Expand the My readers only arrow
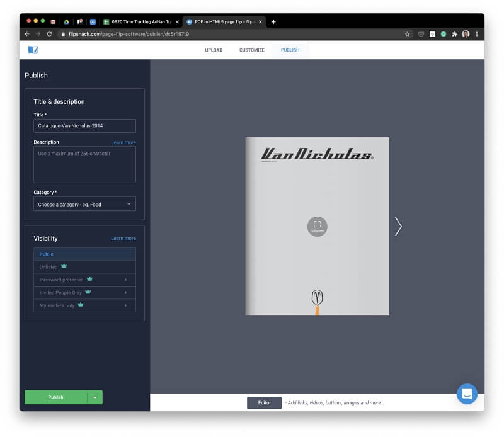504x437 pixels. (125, 305)
